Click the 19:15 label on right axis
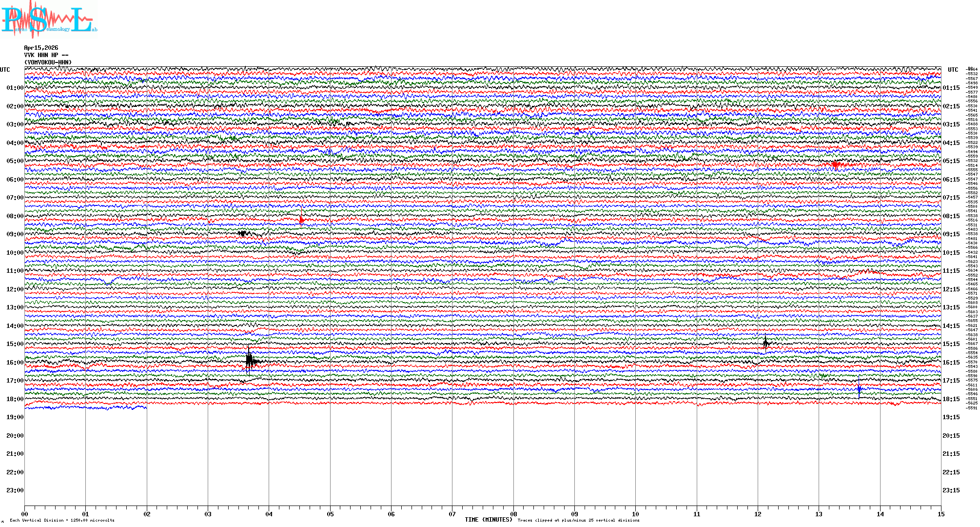The width and height of the screenshot is (980, 527). 951,417
